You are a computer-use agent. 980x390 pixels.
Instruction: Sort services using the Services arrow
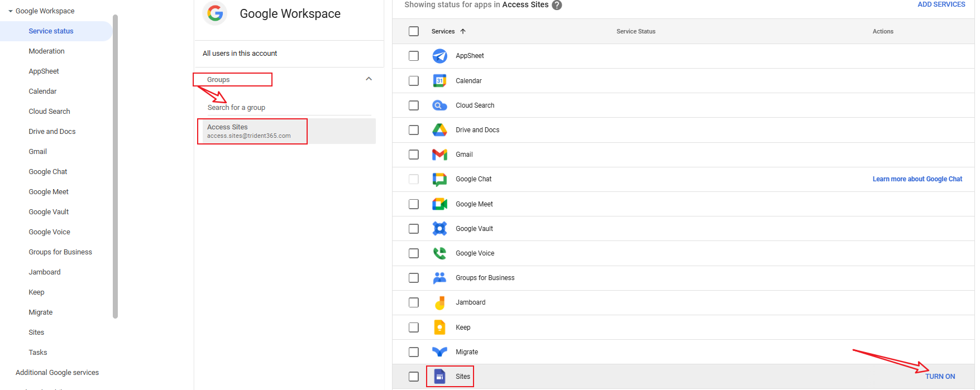click(463, 31)
